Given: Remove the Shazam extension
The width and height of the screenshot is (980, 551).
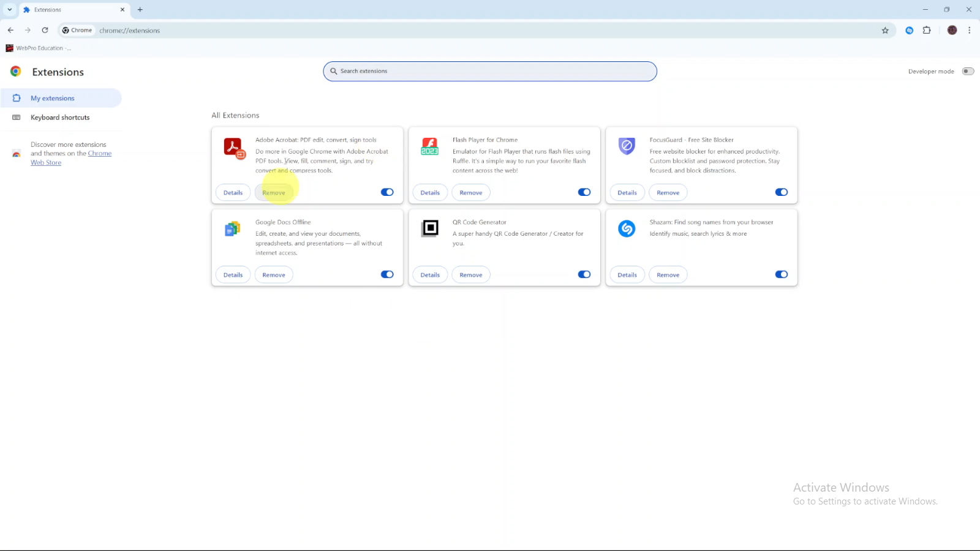Looking at the screenshot, I should tap(668, 275).
